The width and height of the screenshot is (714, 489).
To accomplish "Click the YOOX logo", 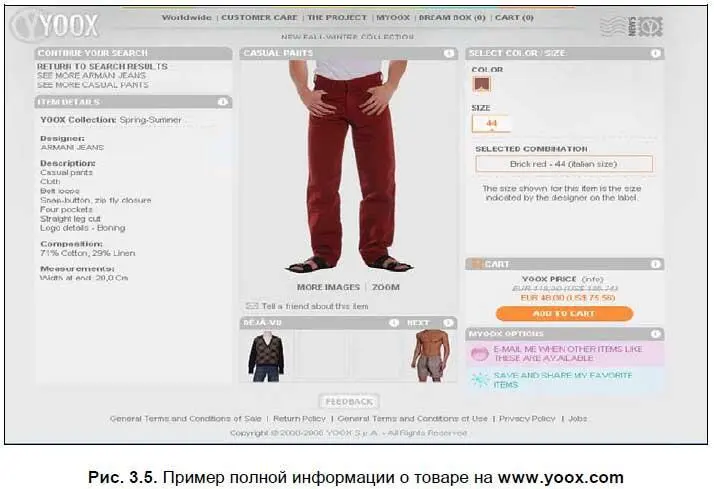I will (56, 25).
